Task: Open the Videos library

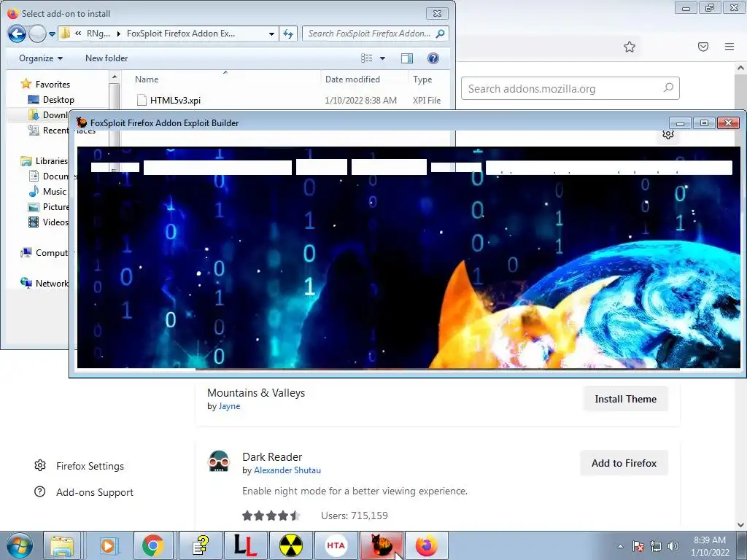Action: pos(49,222)
